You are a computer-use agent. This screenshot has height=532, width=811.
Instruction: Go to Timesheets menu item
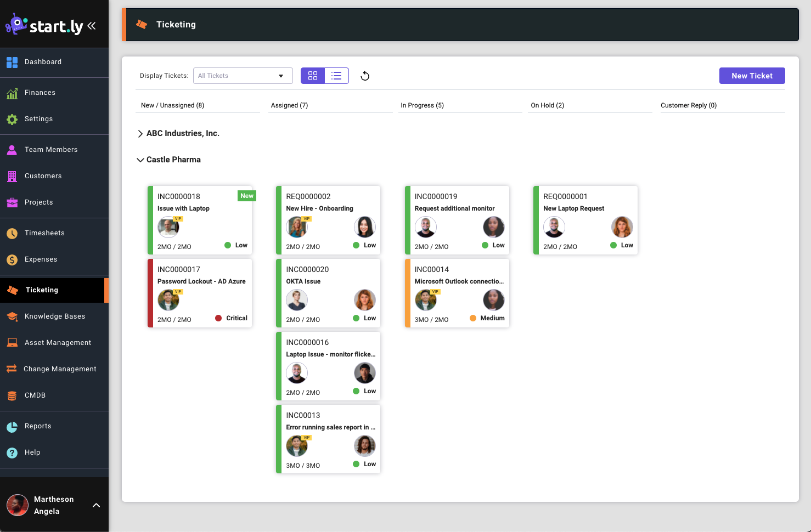click(44, 233)
